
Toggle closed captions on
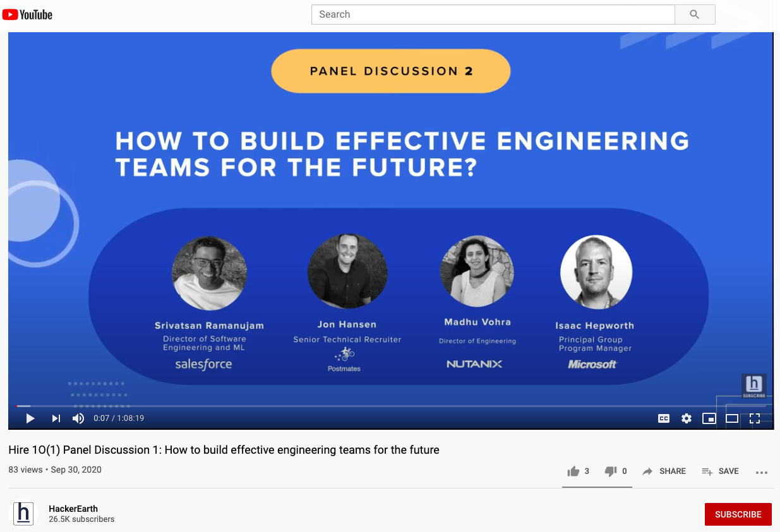pos(664,418)
